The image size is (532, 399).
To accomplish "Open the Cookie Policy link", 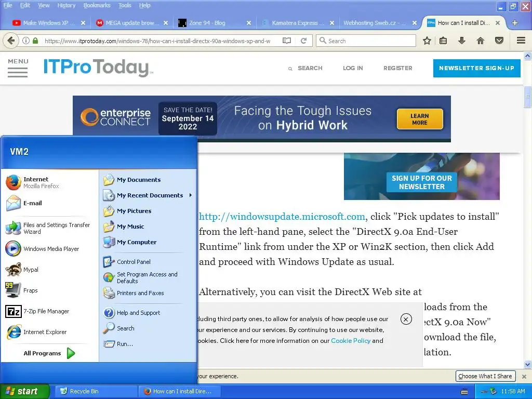I will (351, 341).
